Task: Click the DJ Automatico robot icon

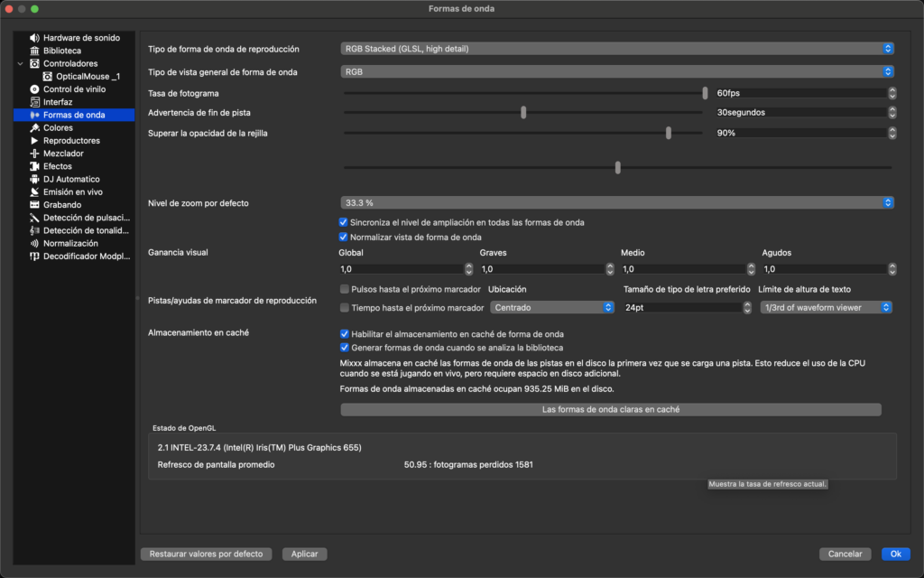Action: (34, 180)
